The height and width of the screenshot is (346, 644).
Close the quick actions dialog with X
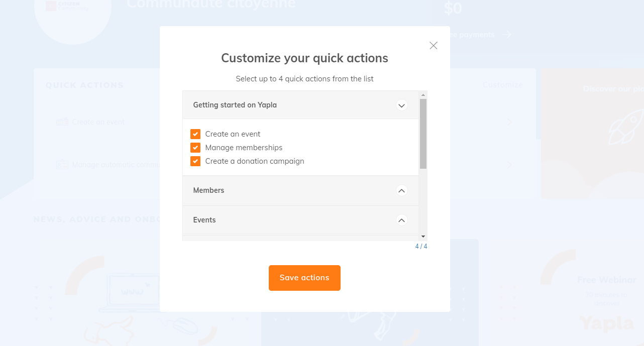tap(434, 46)
